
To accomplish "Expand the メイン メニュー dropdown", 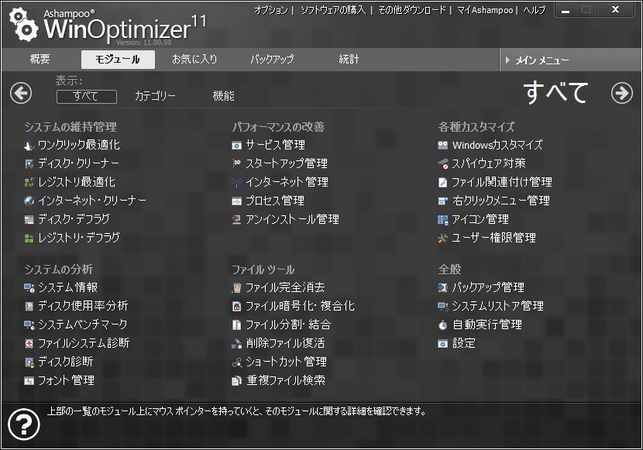I will [x=570, y=60].
